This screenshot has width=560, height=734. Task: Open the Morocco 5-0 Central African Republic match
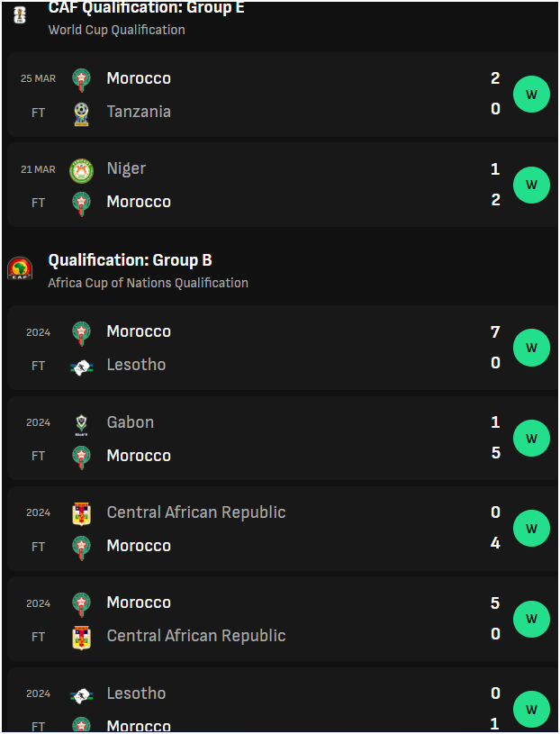[282, 619]
